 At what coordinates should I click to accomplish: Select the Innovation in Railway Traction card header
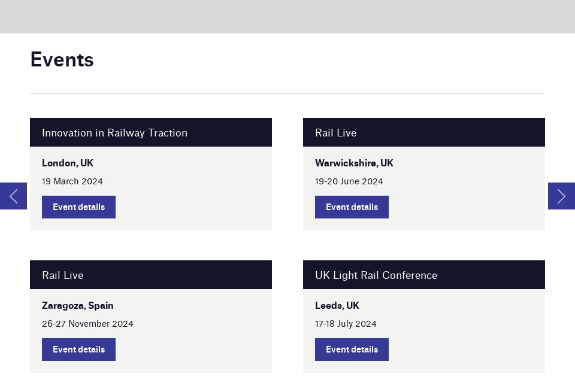114,132
